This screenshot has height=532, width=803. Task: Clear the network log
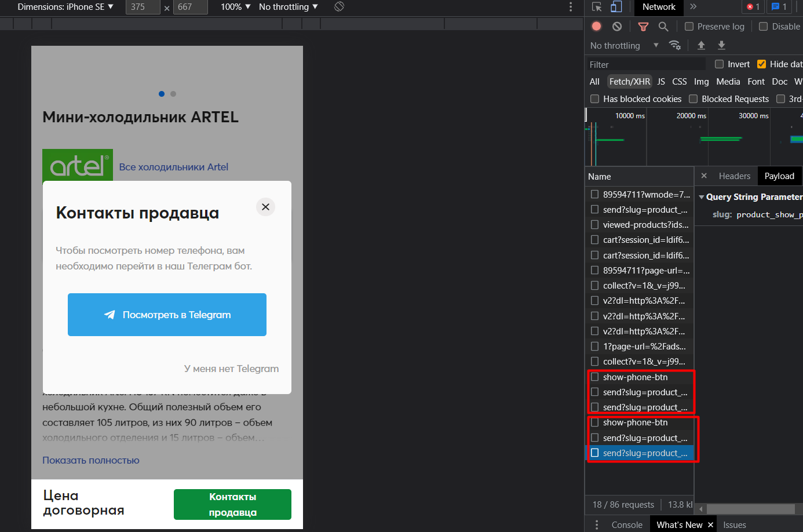pyautogui.click(x=617, y=26)
